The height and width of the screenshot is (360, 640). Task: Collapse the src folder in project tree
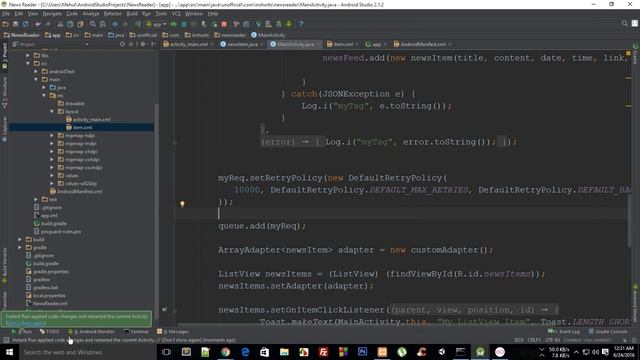pos(28,63)
